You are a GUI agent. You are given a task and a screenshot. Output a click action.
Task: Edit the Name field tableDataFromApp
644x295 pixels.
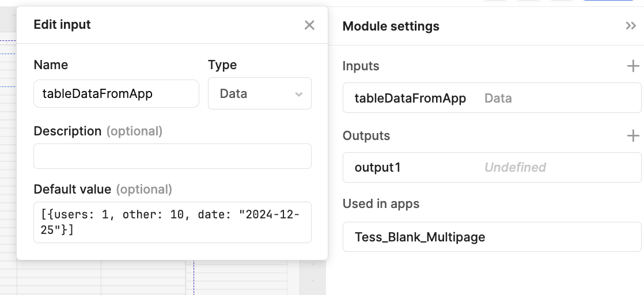pyautogui.click(x=116, y=94)
